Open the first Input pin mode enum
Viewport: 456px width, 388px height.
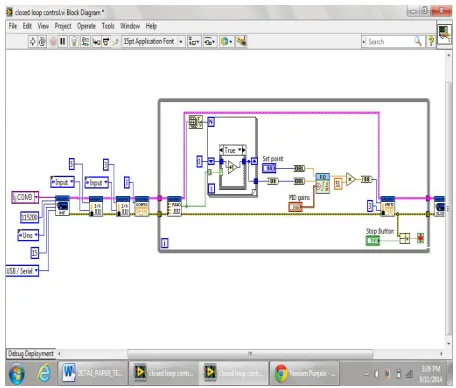click(62, 182)
